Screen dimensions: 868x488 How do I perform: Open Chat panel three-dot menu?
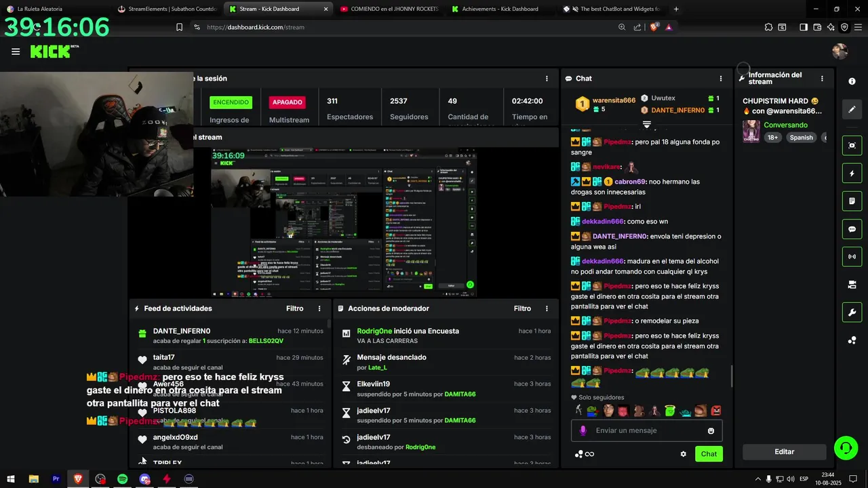[x=721, y=79]
